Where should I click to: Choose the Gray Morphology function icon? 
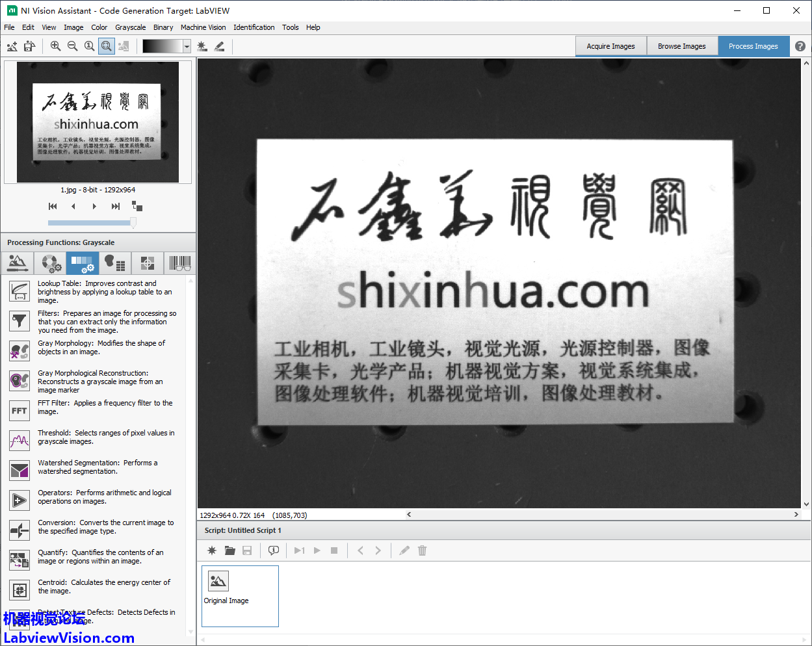click(20, 351)
